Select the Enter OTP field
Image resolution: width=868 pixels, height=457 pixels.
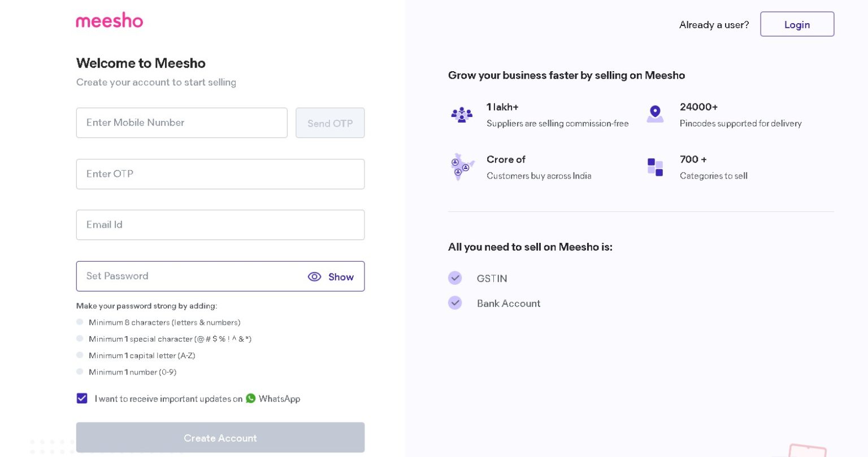click(220, 174)
